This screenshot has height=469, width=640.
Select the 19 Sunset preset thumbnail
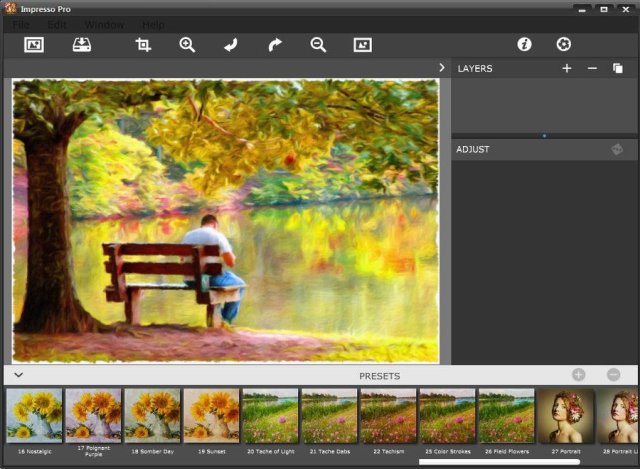pos(211,415)
